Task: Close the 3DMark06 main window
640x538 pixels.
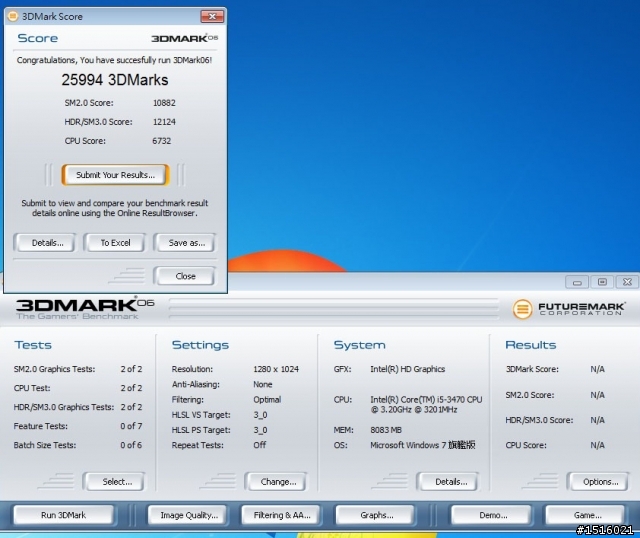Action: pyautogui.click(x=627, y=282)
